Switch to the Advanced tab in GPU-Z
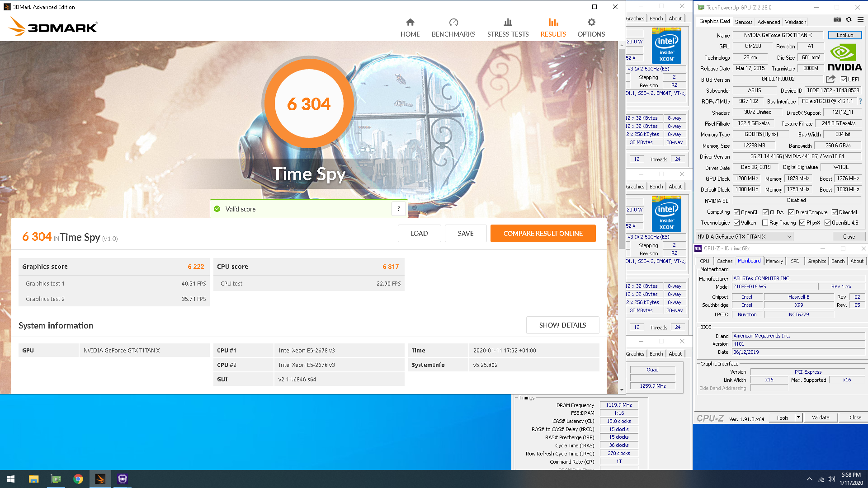The width and height of the screenshot is (868, 488). coord(769,22)
